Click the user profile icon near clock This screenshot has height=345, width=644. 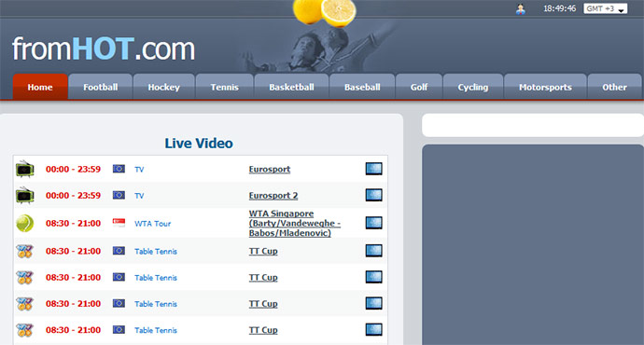click(521, 9)
